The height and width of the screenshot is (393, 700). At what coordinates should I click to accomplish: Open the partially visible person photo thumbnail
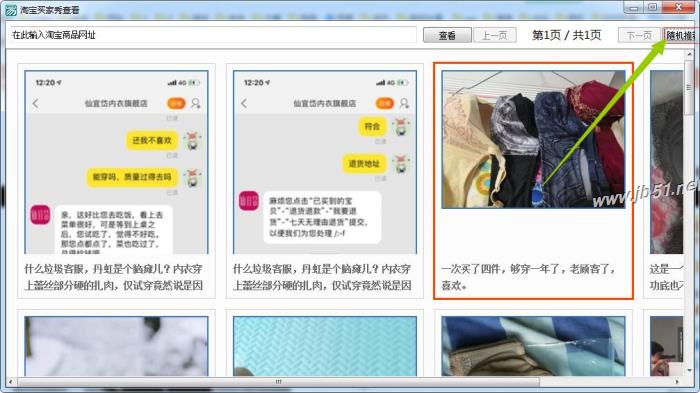pos(667,346)
